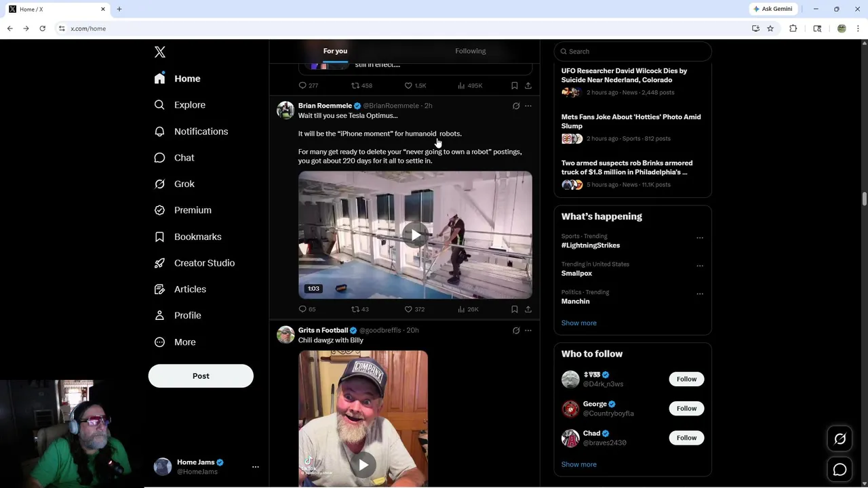
Task: Open Bookmarks in the sidebar
Action: point(188,237)
